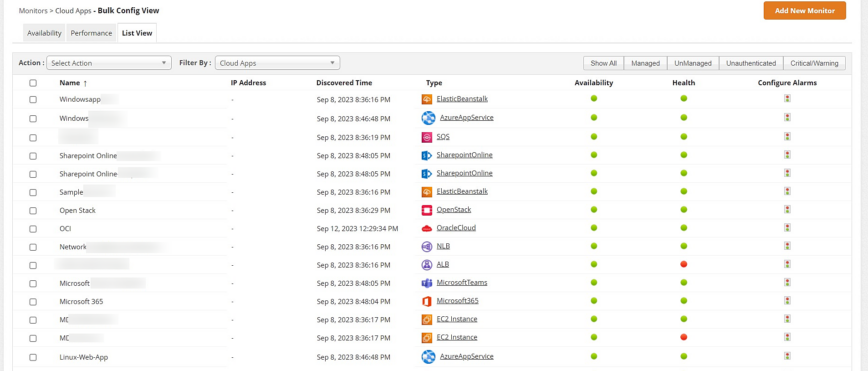This screenshot has height=371, width=868.
Task: Click Cloud Apps in the breadcrumb
Action: (73, 11)
